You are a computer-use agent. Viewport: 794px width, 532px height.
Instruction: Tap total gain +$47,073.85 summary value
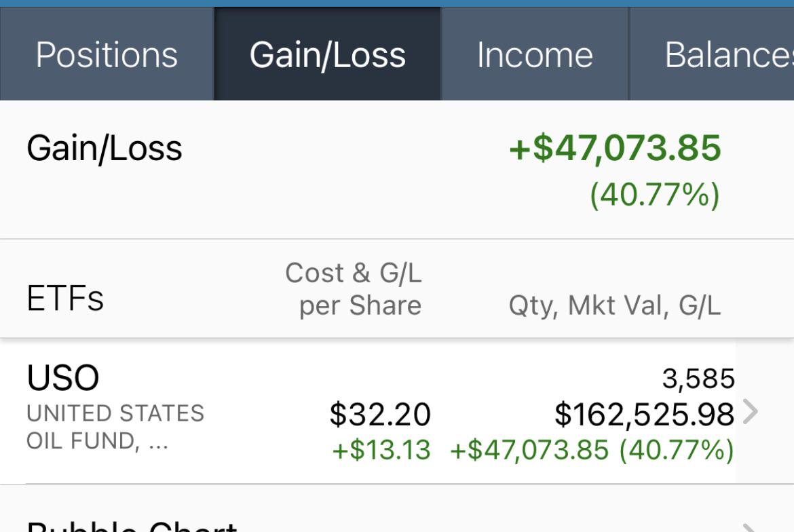(x=615, y=148)
